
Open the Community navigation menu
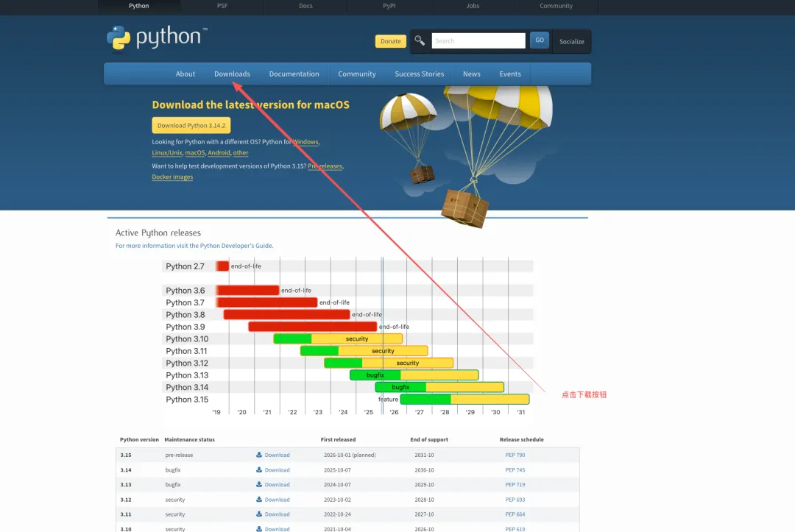357,74
